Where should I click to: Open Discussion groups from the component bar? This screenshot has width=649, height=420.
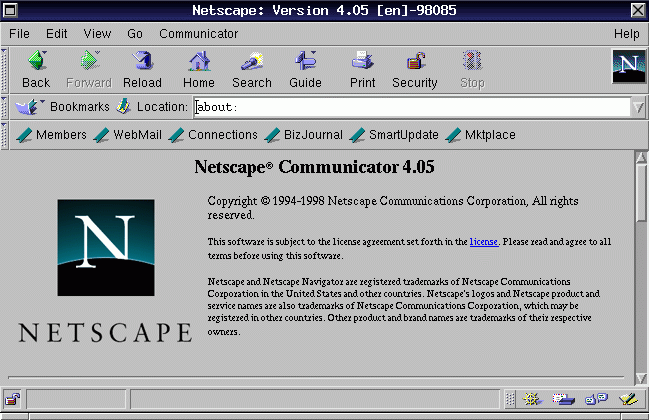(596, 399)
